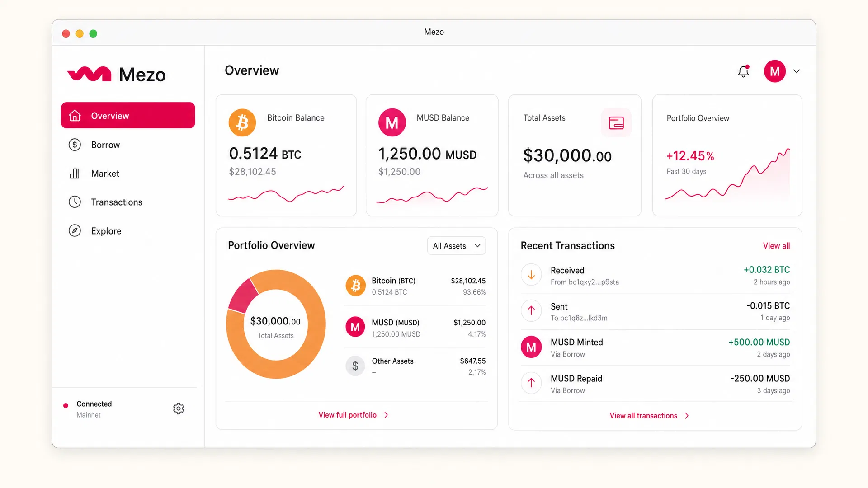Image resolution: width=868 pixels, height=488 pixels.
Task: Expand the account menu chevron
Action: [x=797, y=71]
